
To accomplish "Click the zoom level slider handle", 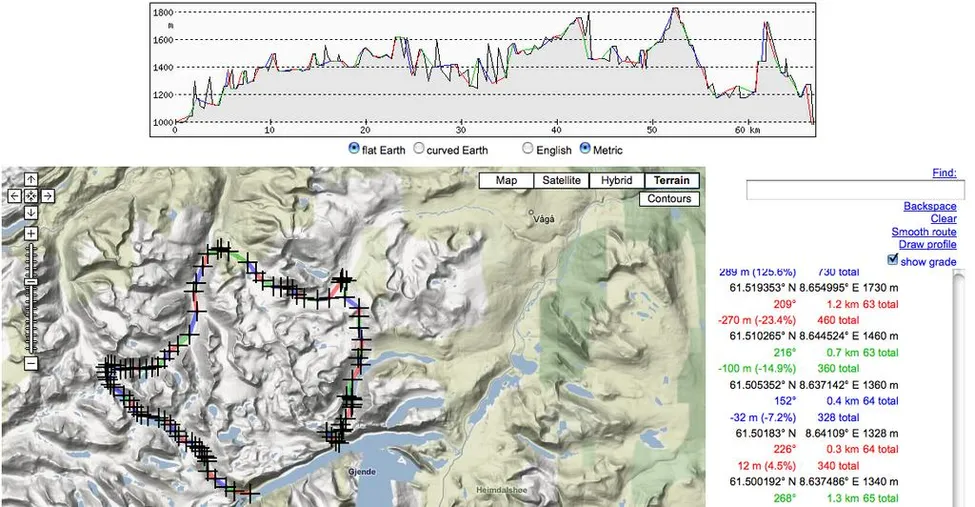I will point(32,281).
